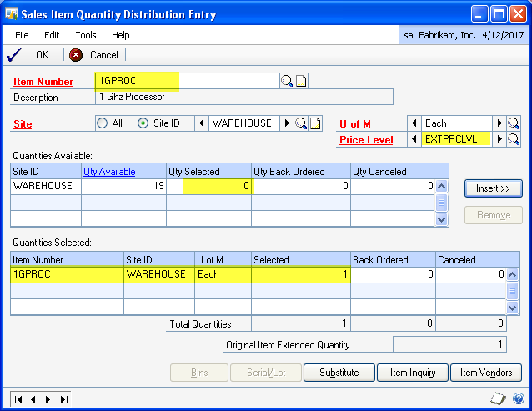
Task: Click the Item Vendors button
Action: [486, 373]
